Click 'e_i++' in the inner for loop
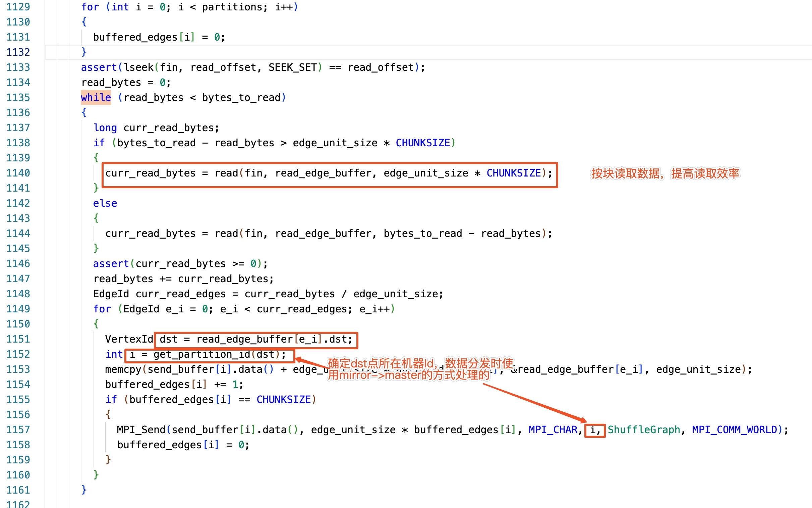The width and height of the screenshot is (812, 508). pyautogui.click(x=374, y=309)
